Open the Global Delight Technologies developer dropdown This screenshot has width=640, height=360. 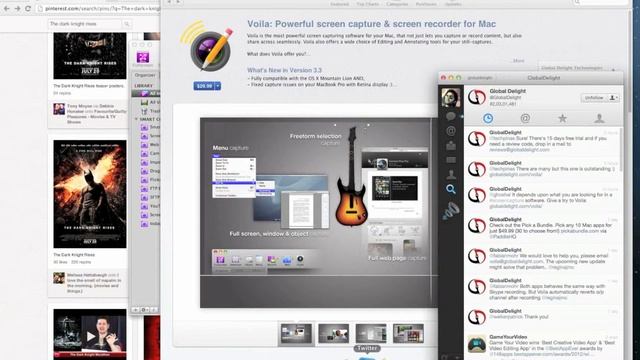point(577,68)
